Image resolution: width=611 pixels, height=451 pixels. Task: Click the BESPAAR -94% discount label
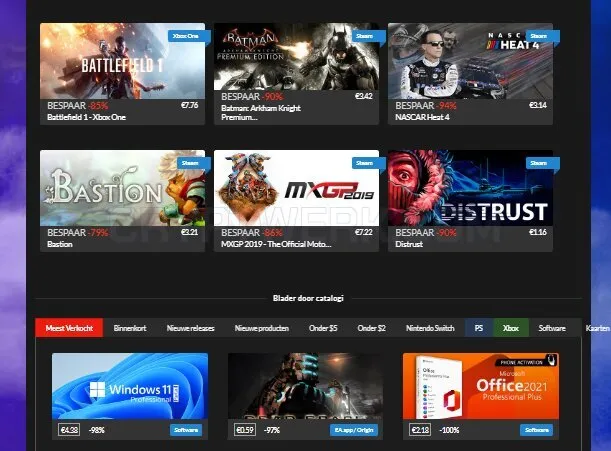tap(426, 106)
